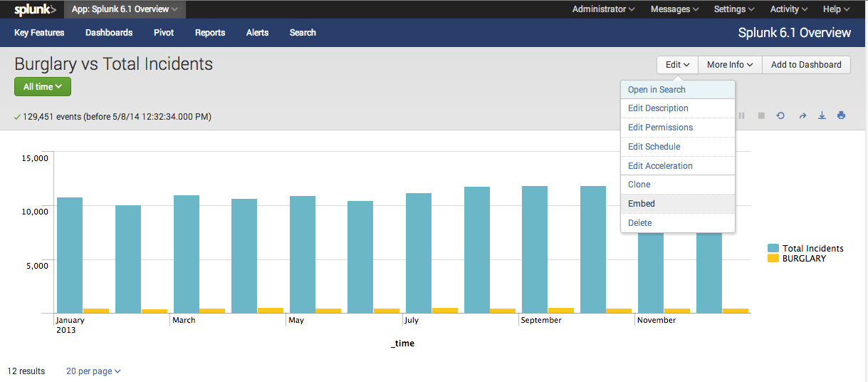The width and height of the screenshot is (868, 382).
Task: Change the 20 per page setting
Action: click(x=93, y=371)
